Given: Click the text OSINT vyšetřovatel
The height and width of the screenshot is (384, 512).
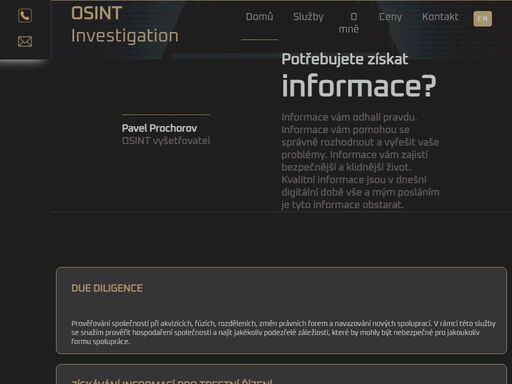Looking at the screenshot, I should point(166,141).
